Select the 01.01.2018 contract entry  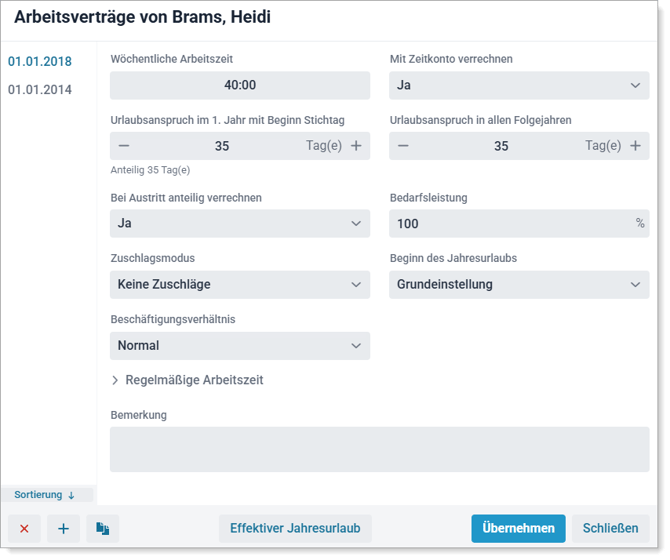(x=40, y=62)
